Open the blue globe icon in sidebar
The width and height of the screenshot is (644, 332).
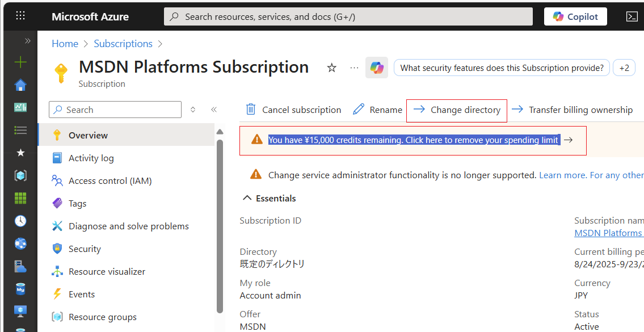(x=20, y=243)
